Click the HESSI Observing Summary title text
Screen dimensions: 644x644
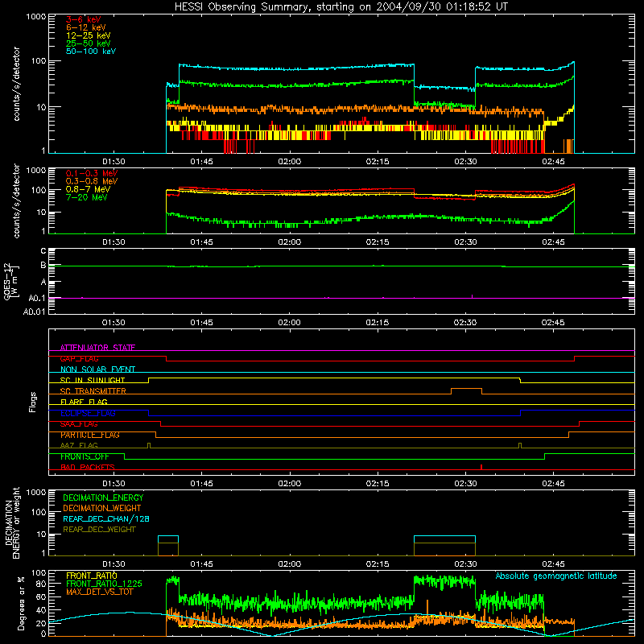click(x=341, y=6)
